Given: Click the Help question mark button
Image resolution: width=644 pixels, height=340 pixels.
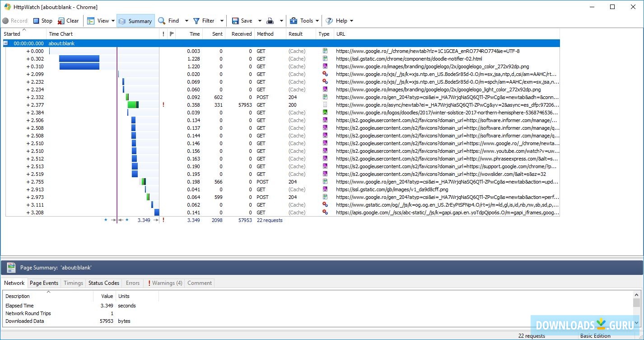Looking at the screenshot, I should [336, 21].
